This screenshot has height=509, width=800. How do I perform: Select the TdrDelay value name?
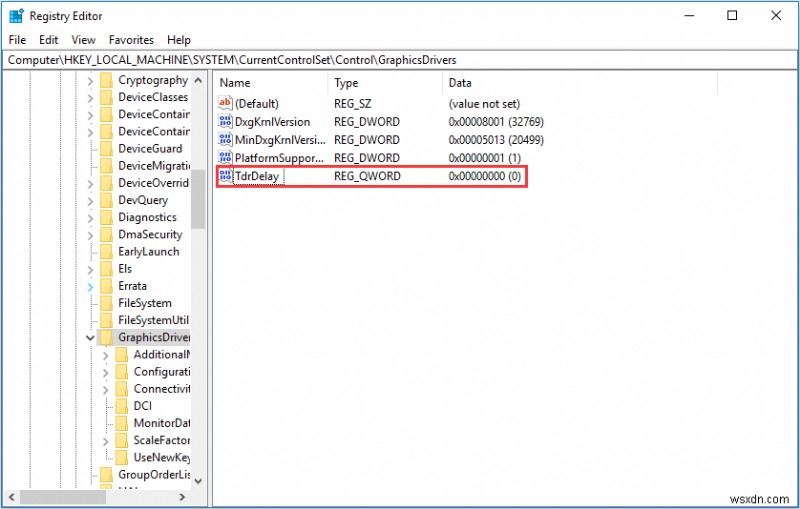click(x=257, y=176)
